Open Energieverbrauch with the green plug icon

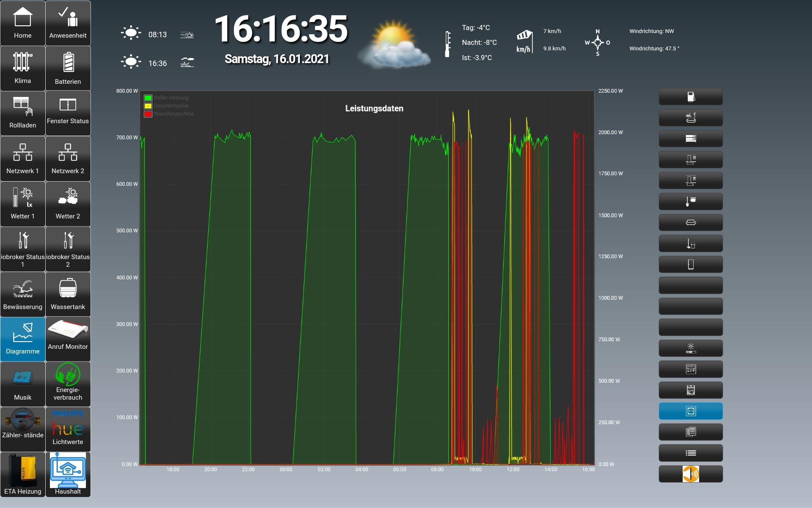(x=68, y=384)
